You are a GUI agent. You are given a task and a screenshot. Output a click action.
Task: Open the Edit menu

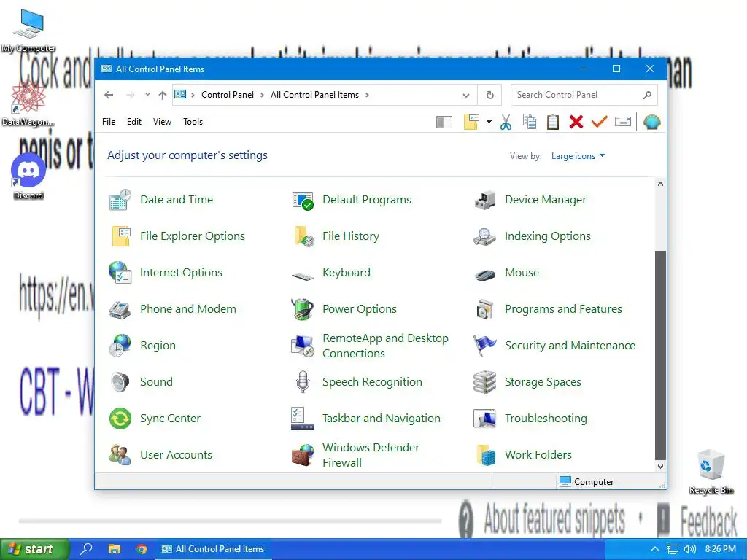point(134,122)
